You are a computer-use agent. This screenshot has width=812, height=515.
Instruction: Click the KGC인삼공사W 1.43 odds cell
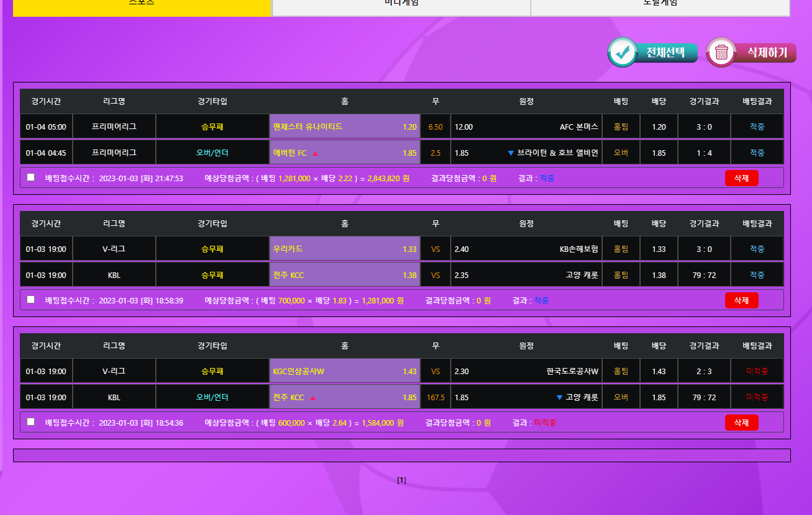345,371
